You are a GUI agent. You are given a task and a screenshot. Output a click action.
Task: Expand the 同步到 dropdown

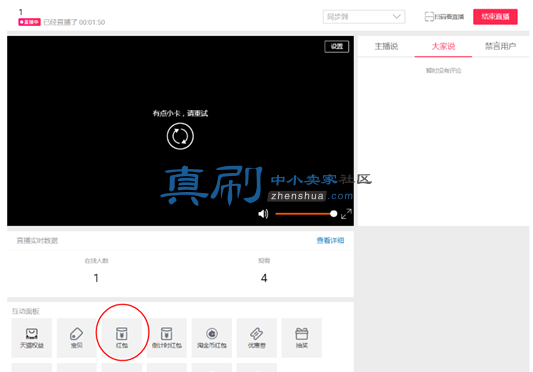(x=364, y=17)
